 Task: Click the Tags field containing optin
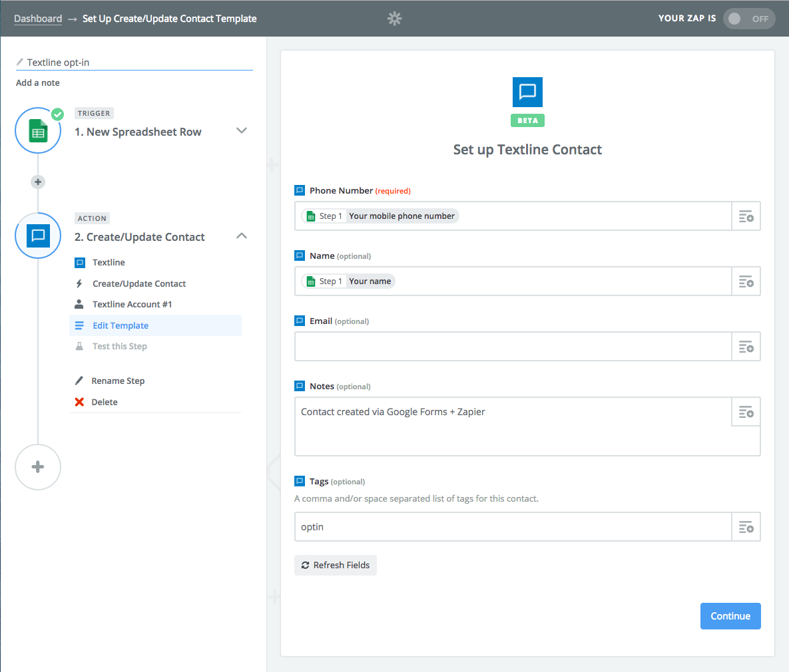pos(513,527)
